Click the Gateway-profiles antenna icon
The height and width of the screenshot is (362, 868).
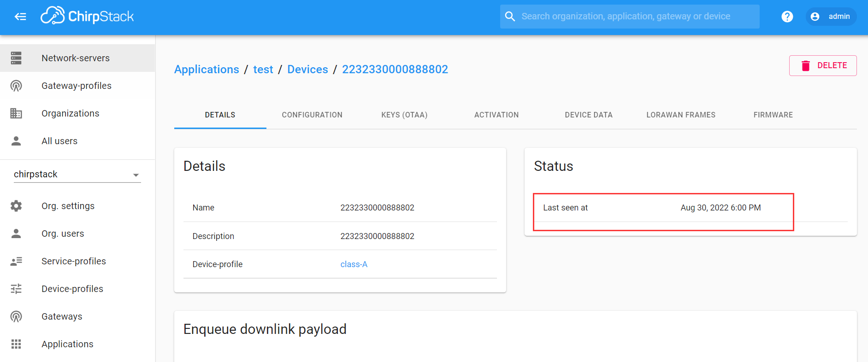(x=16, y=86)
